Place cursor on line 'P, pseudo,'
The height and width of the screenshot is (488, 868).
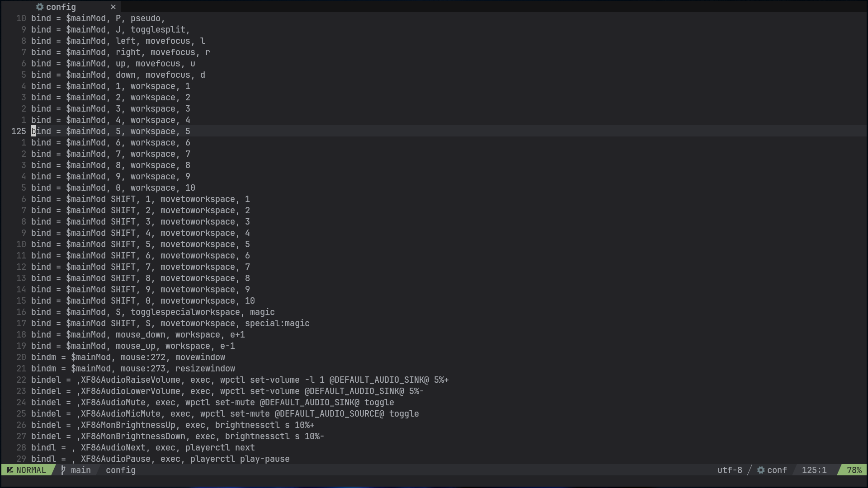point(98,18)
